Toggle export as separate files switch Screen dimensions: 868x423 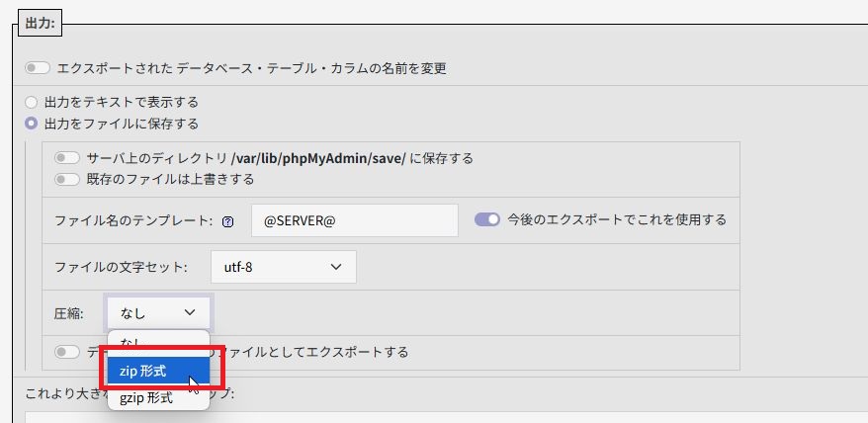point(67,352)
